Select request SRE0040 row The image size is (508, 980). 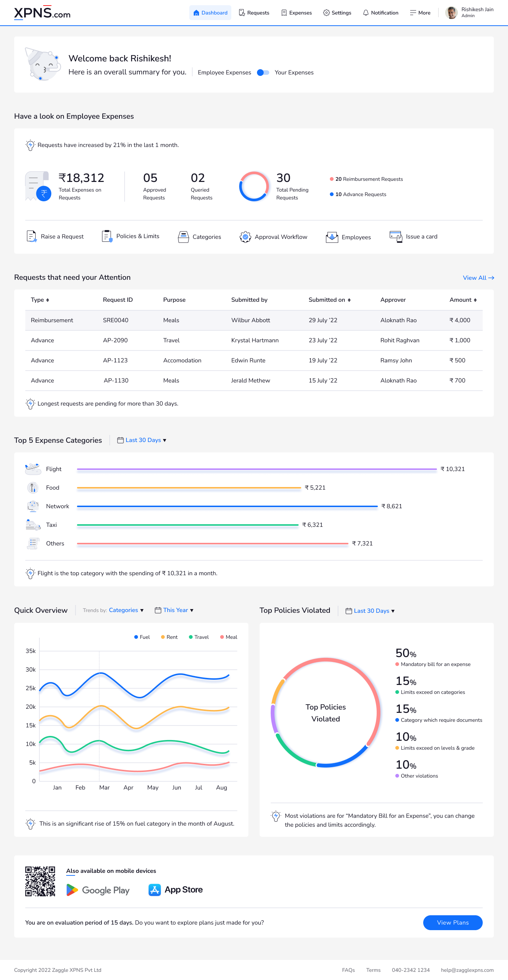[254, 320]
